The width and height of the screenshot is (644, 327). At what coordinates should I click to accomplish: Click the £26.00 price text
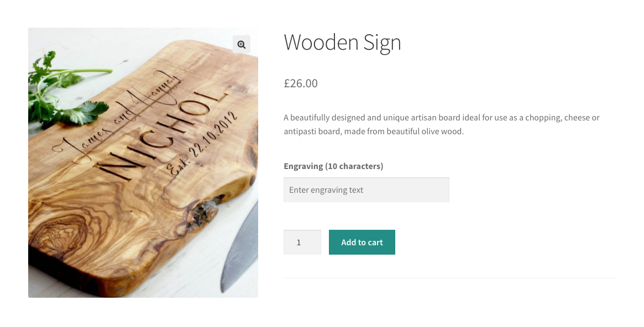[301, 83]
